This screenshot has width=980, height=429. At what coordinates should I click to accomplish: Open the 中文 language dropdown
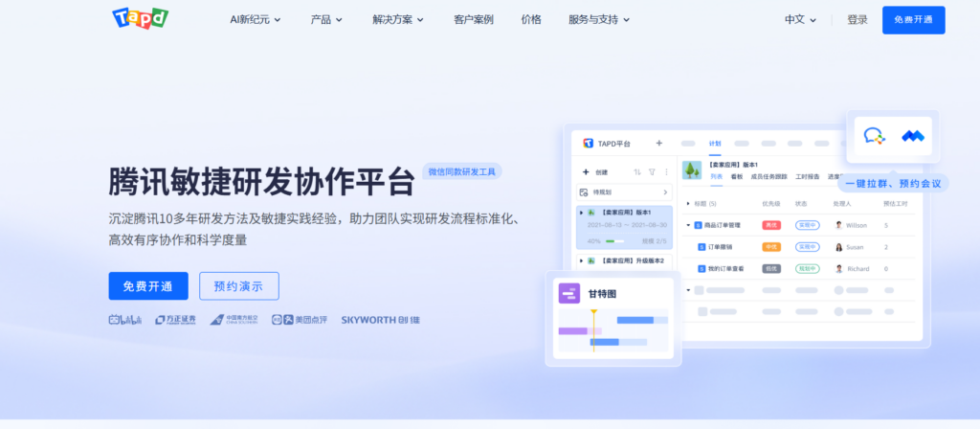click(x=801, y=20)
